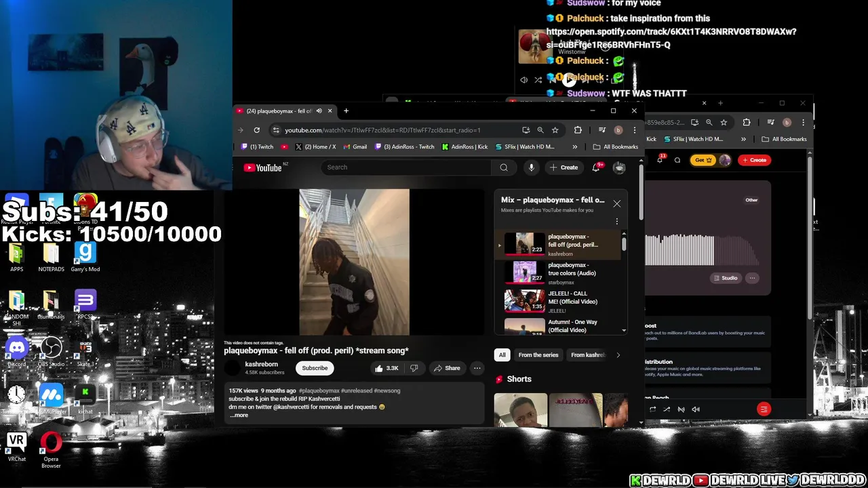
Task: Click the tab audio mute speaker icon
Action: [319, 111]
